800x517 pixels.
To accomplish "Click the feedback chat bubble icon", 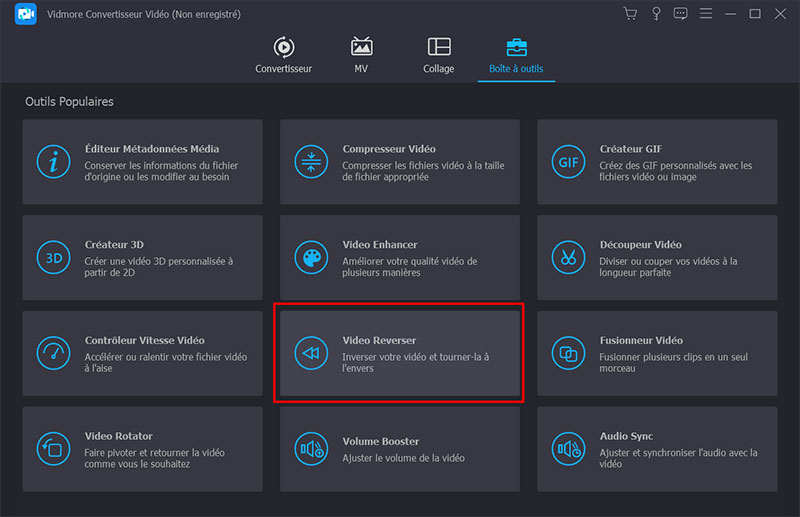I will [681, 14].
